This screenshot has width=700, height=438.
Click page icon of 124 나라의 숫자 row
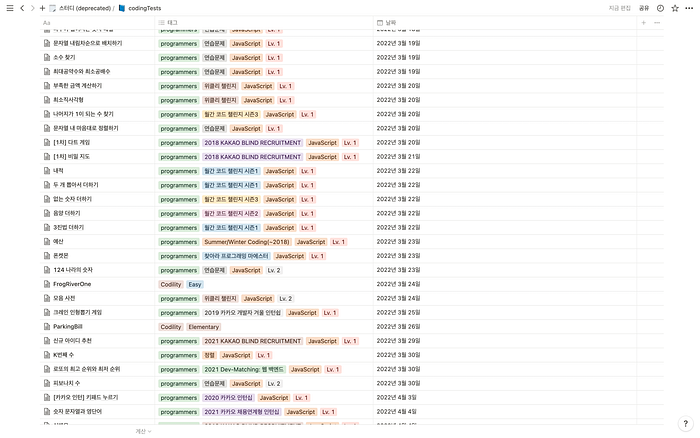47,270
